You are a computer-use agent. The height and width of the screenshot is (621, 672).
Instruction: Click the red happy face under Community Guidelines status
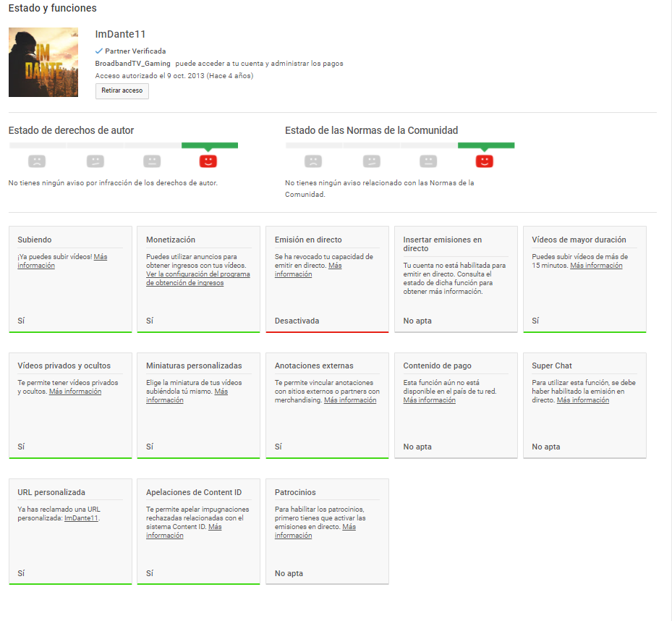[484, 161]
